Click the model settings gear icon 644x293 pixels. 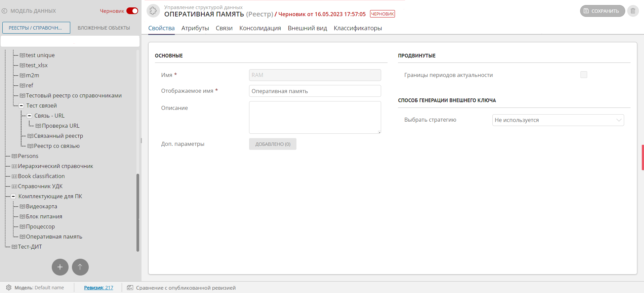(9, 288)
